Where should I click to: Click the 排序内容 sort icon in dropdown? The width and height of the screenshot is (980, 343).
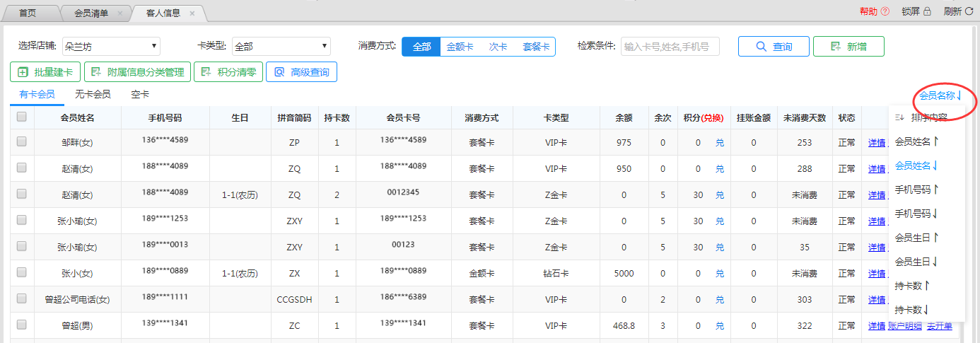click(x=900, y=117)
